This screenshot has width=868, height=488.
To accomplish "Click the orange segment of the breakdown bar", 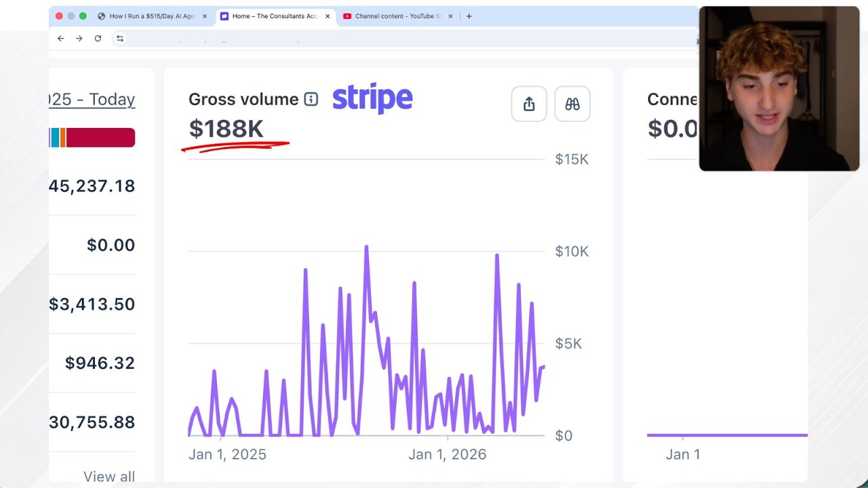I will click(x=62, y=138).
